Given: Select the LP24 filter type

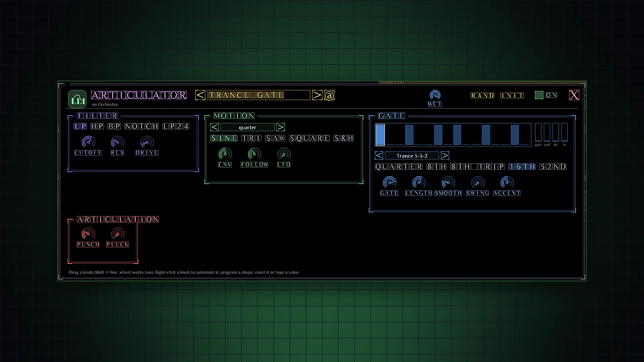Looking at the screenshot, I should (176, 126).
